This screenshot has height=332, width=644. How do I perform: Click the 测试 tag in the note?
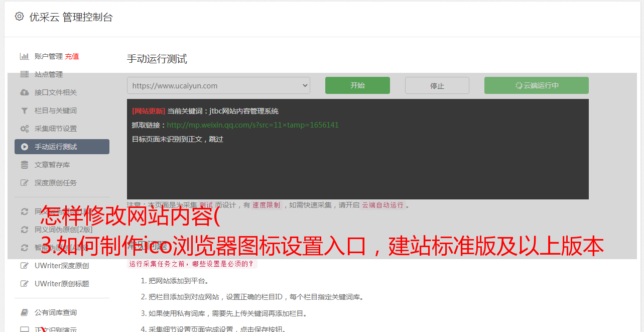click(x=206, y=205)
